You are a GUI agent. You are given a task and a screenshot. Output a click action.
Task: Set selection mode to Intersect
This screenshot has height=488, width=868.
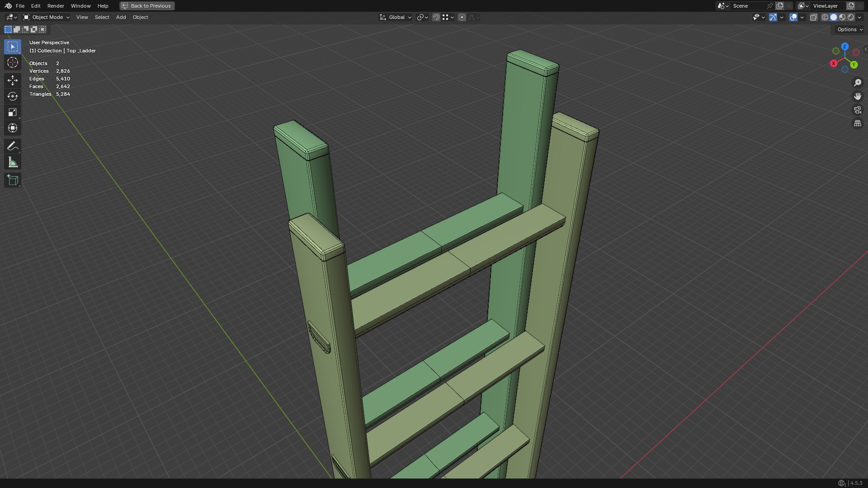pos(42,29)
